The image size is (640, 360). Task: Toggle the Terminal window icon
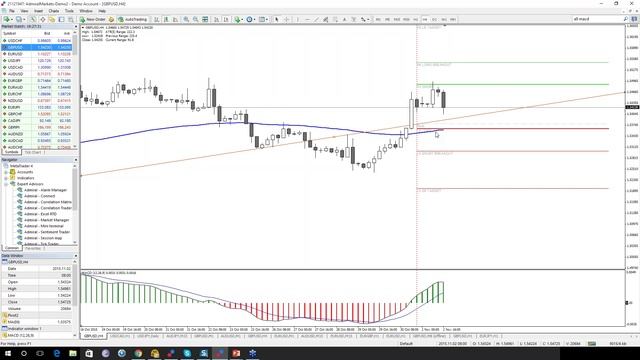(x=61, y=19)
